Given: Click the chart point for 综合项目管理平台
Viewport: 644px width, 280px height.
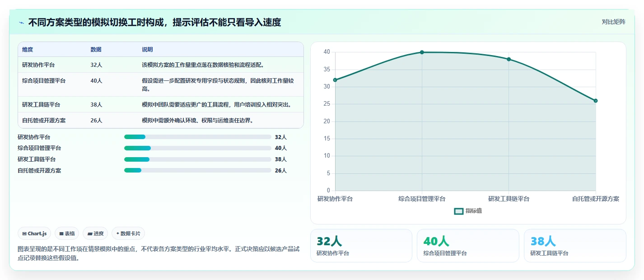Looking at the screenshot, I should (422, 52).
